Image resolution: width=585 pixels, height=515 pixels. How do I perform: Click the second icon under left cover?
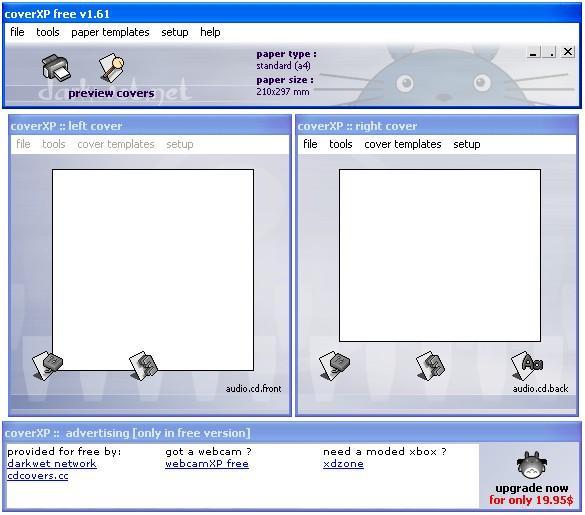(x=143, y=365)
